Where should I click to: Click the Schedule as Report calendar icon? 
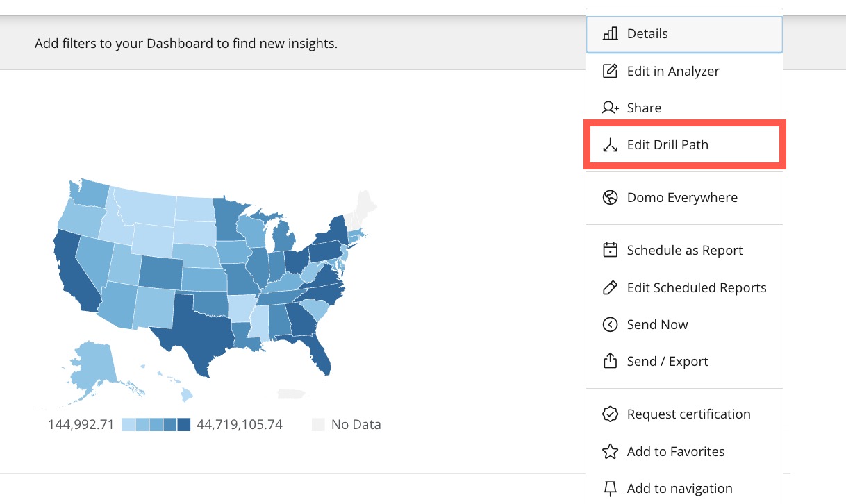[610, 250]
